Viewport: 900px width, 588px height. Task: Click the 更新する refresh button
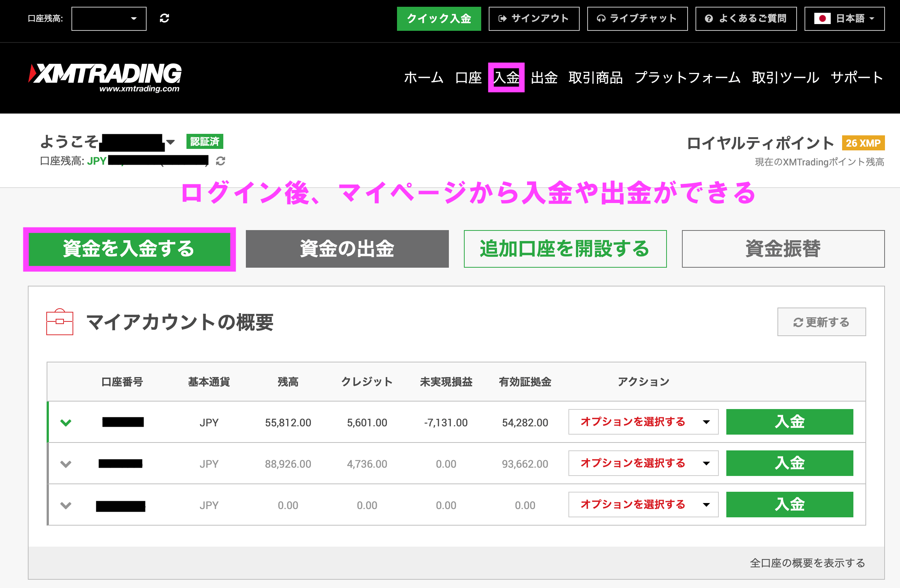coord(821,322)
